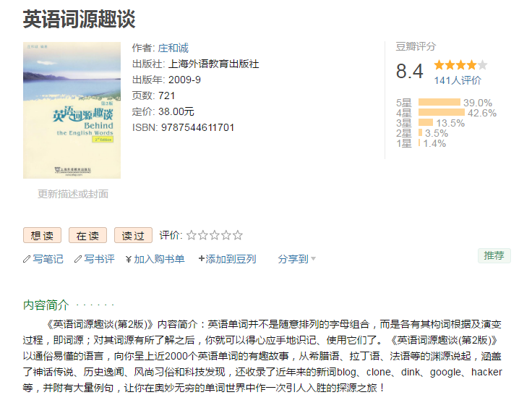
Task: Open 写笔记 link
Action: click(x=48, y=259)
